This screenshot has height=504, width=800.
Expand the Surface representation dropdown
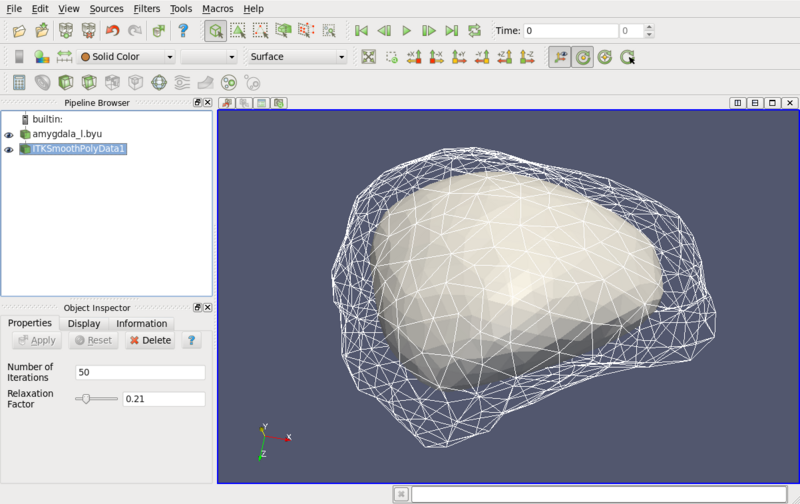tap(297, 57)
